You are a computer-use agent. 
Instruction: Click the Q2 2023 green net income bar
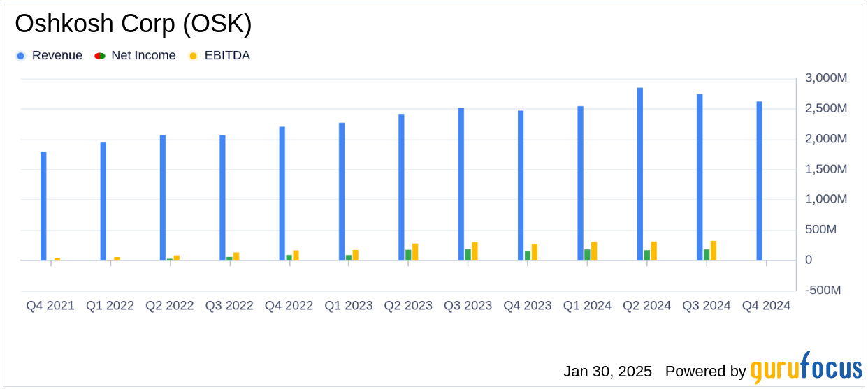pyautogui.click(x=408, y=255)
